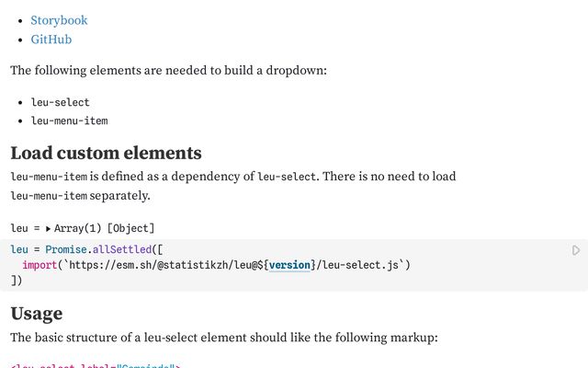
Task: Open the GitHub link
Action: pyautogui.click(x=51, y=40)
